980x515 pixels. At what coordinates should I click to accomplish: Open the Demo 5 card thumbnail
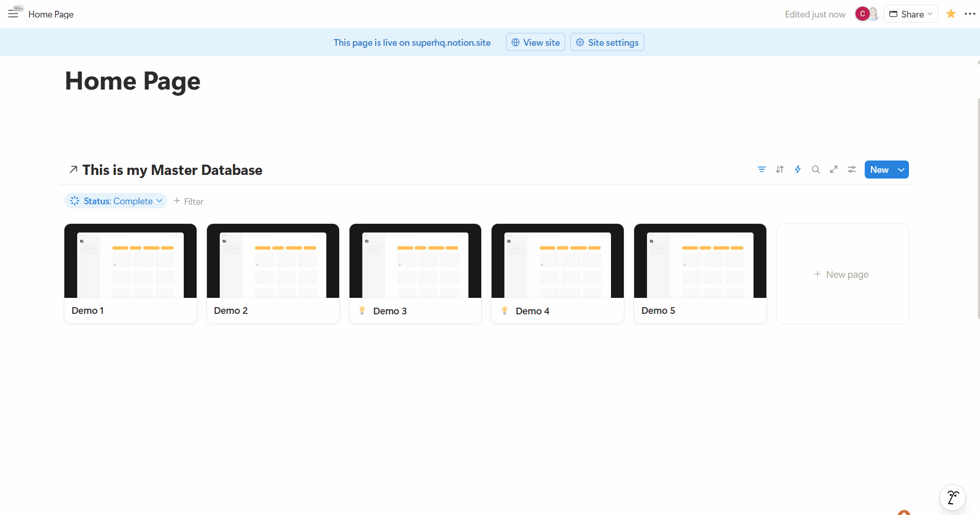click(x=700, y=261)
